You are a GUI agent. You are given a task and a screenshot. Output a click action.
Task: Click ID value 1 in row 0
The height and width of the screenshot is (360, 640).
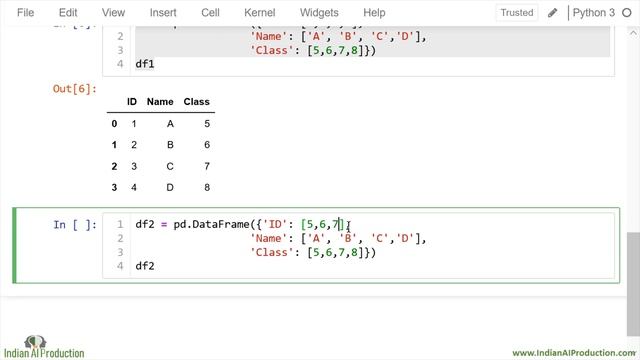click(x=134, y=124)
